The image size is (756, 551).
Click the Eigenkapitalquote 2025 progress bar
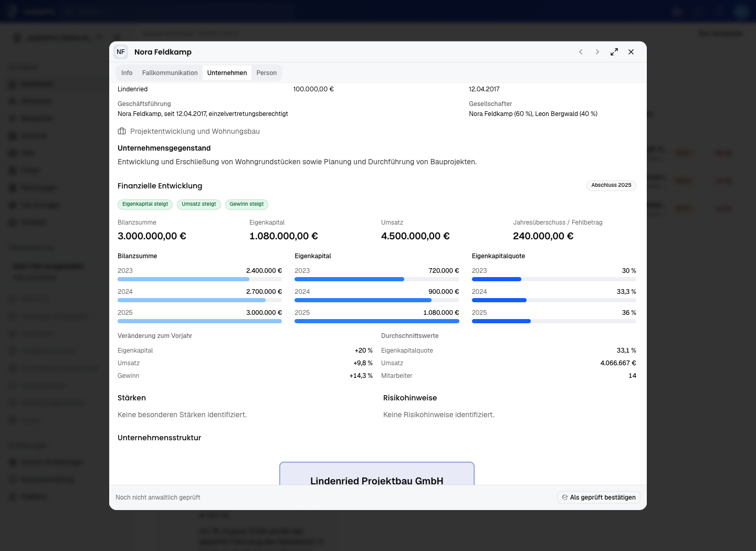click(554, 321)
